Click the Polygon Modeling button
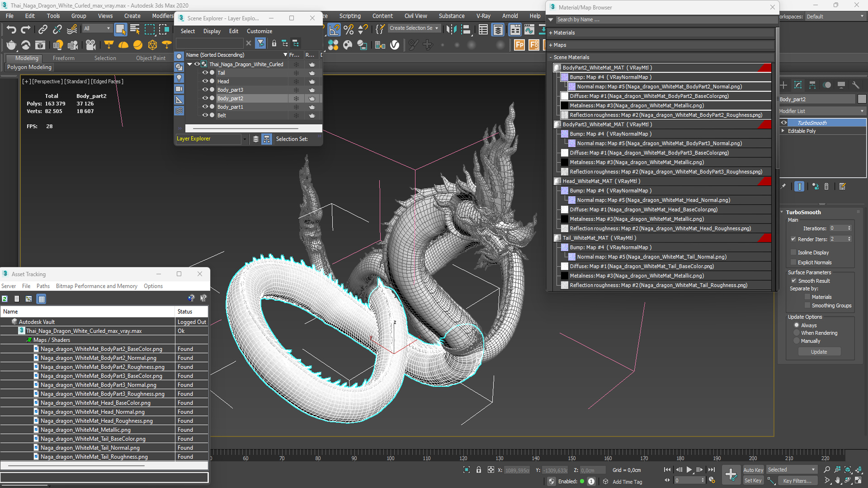 pos(29,67)
